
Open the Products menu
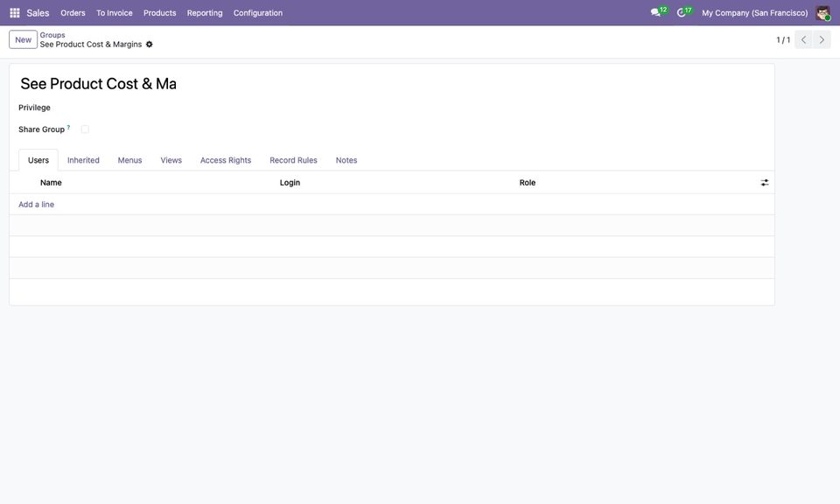(x=159, y=13)
